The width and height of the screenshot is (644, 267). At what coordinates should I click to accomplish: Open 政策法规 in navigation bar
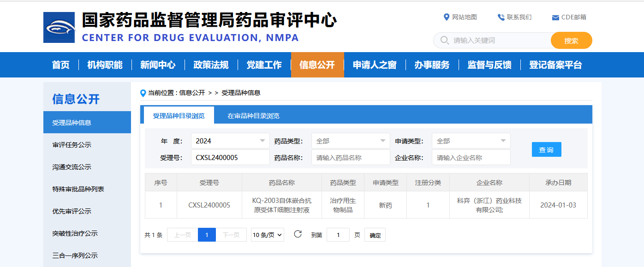point(211,65)
